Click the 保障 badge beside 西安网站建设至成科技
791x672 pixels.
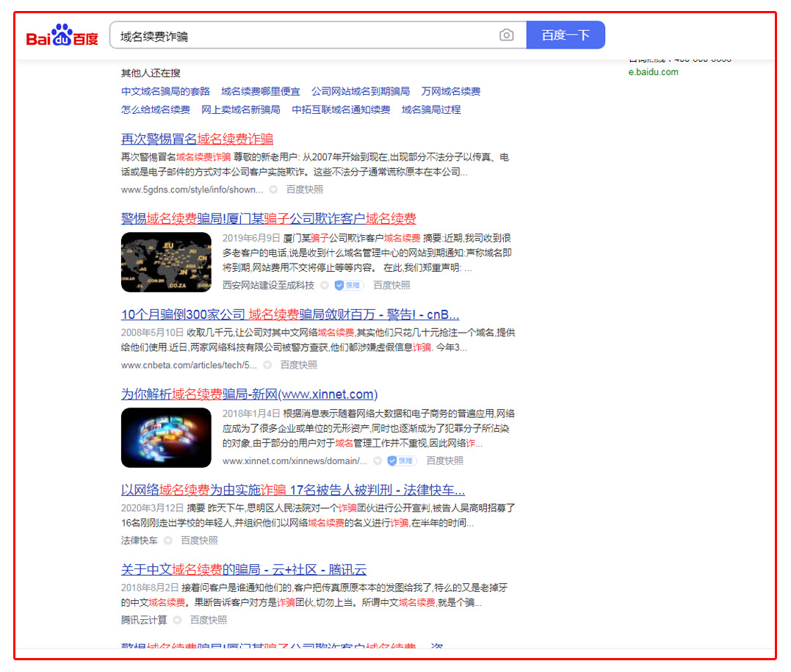coord(349,285)
